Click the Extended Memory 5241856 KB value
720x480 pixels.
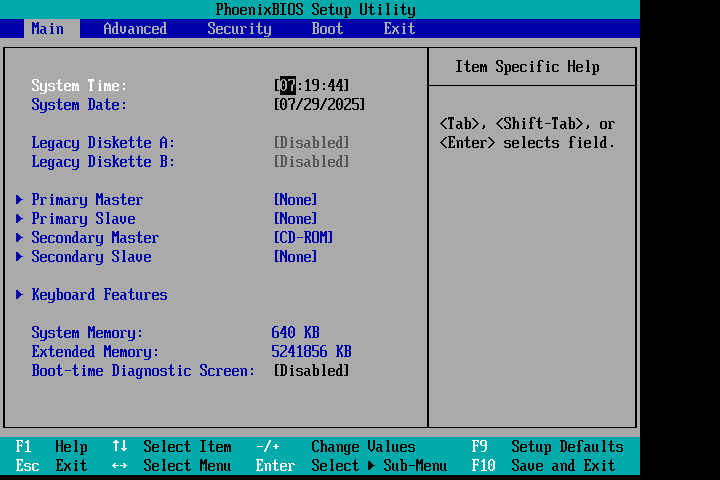point(311,352)
